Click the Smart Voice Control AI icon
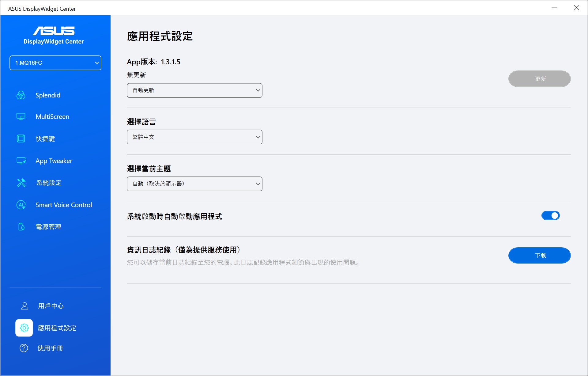This screenshot has width=588, height=376. (21, 205)
